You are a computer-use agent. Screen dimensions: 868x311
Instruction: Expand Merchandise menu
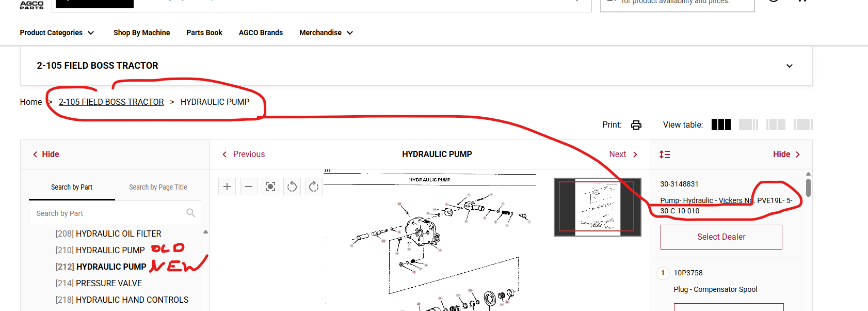326,33
